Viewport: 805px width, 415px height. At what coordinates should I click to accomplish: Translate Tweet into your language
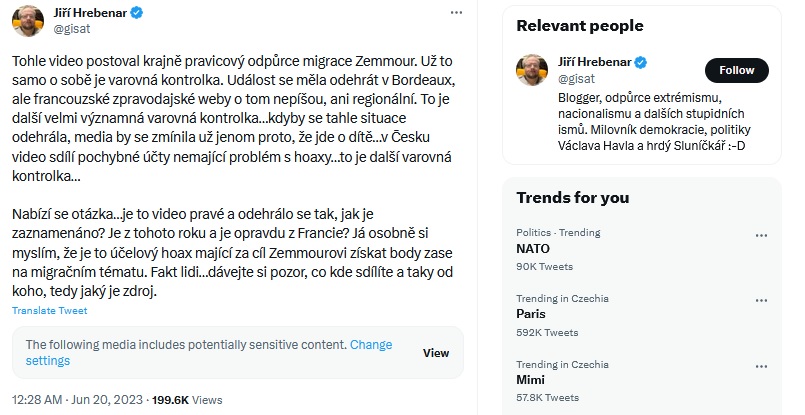49,310
